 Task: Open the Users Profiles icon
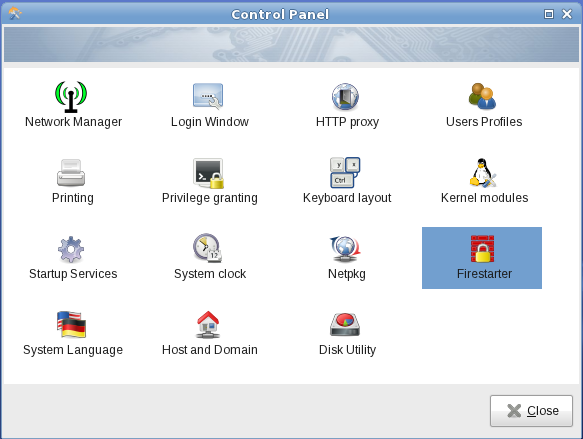[x=483, y=96]
